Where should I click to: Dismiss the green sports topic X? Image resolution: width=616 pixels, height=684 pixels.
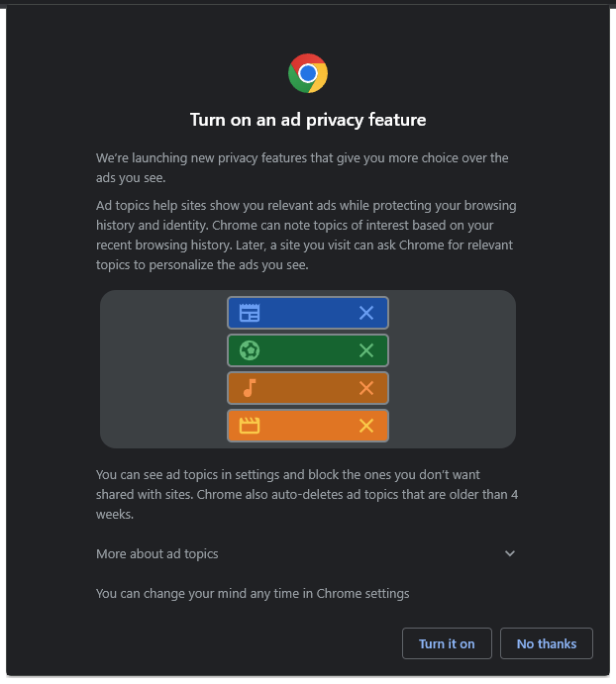[x=366, y=350]
